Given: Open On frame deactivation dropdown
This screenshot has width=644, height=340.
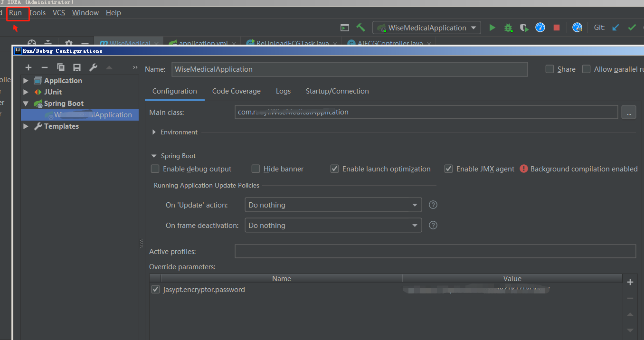Looking at the screenshot, I should point(333,225).
